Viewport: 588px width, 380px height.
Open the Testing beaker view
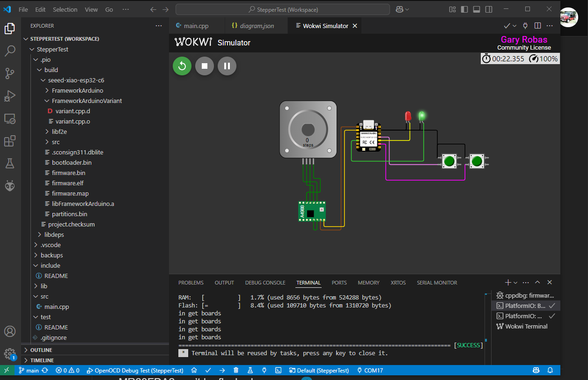pyautogui.click(x=10, y=163)
